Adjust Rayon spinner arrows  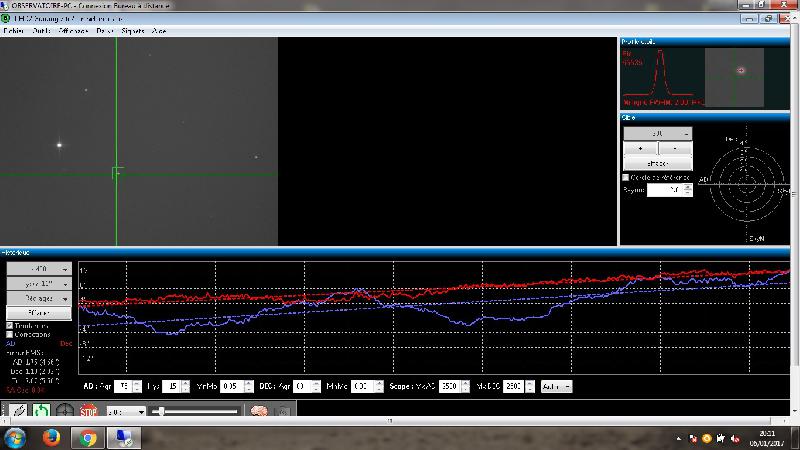[x=688, y=190]
